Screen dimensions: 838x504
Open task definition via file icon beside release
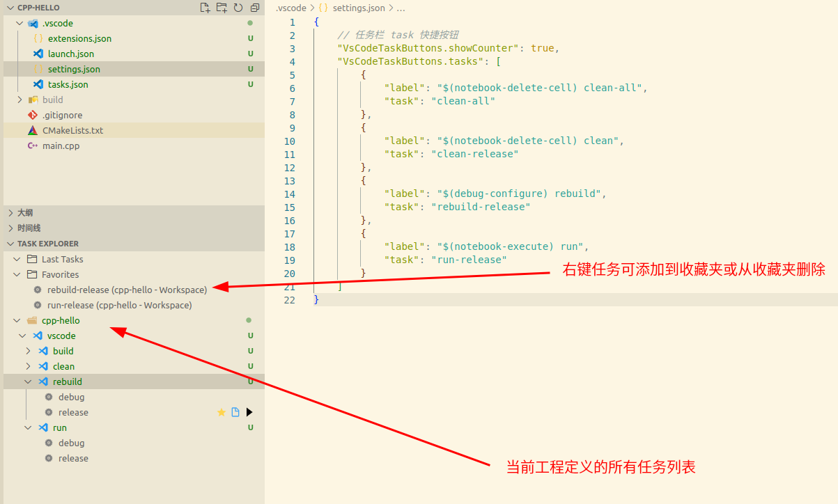click(x=235, y=411)
